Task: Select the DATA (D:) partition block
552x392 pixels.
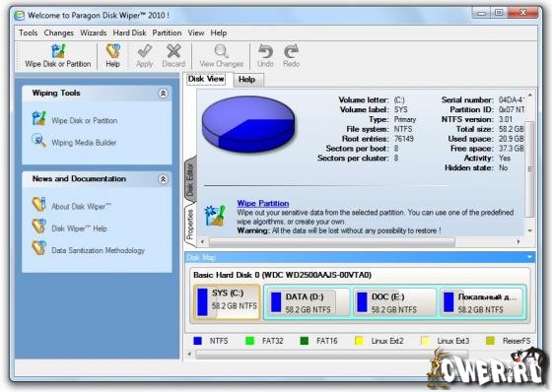Action: [307, 303]
